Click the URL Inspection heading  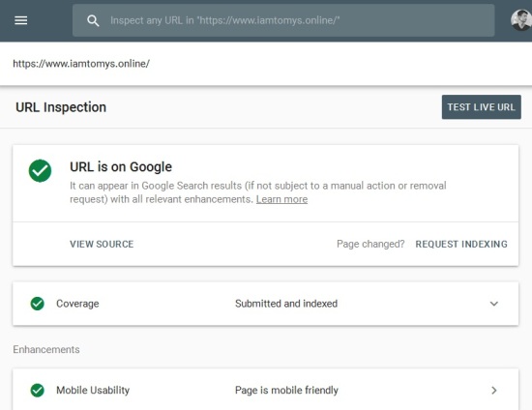pos(61,107)
